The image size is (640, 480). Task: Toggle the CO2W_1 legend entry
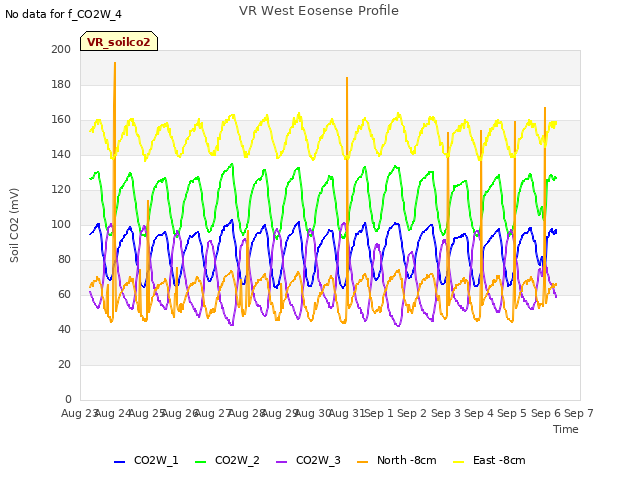point(146,460)
